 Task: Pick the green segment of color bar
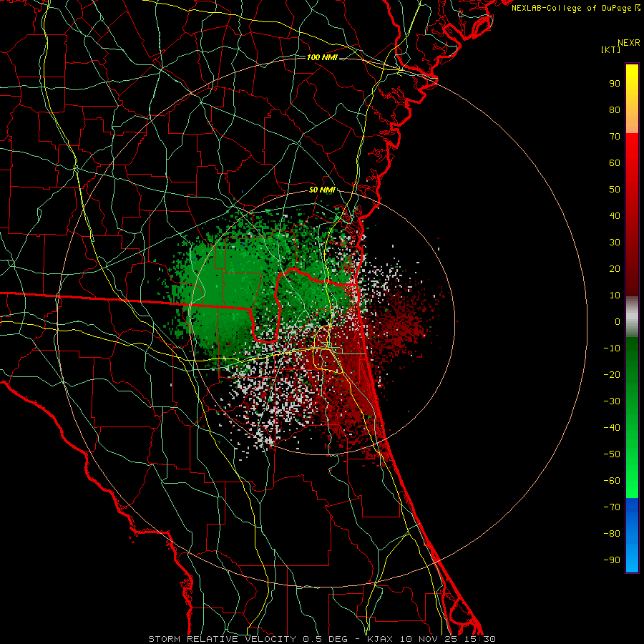[x=632, y=418]
